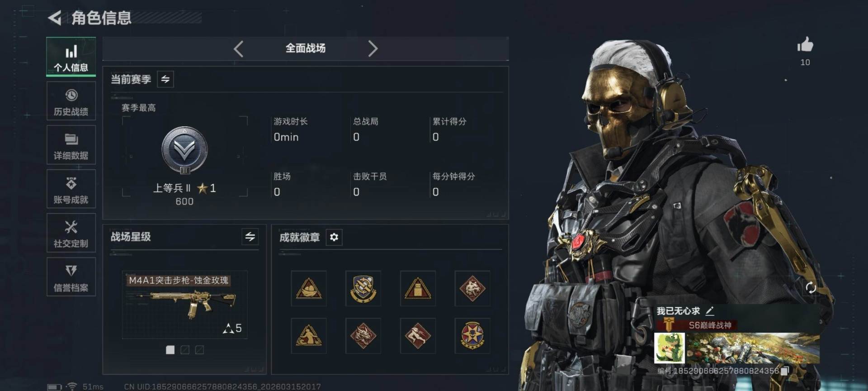
Task: Select the dragon head achievement badge
Action: pos(363,336)
